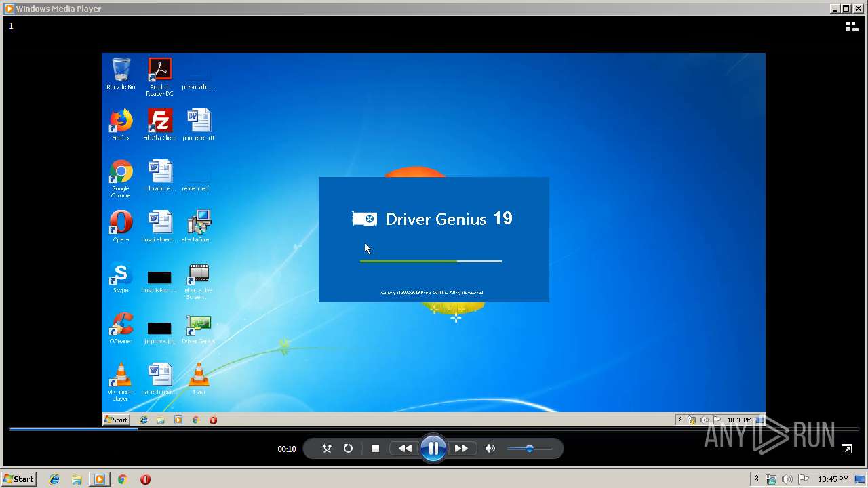Screen dimensions: 868x488
Task: Click the Firefox icon in the video
Action: 121,125
